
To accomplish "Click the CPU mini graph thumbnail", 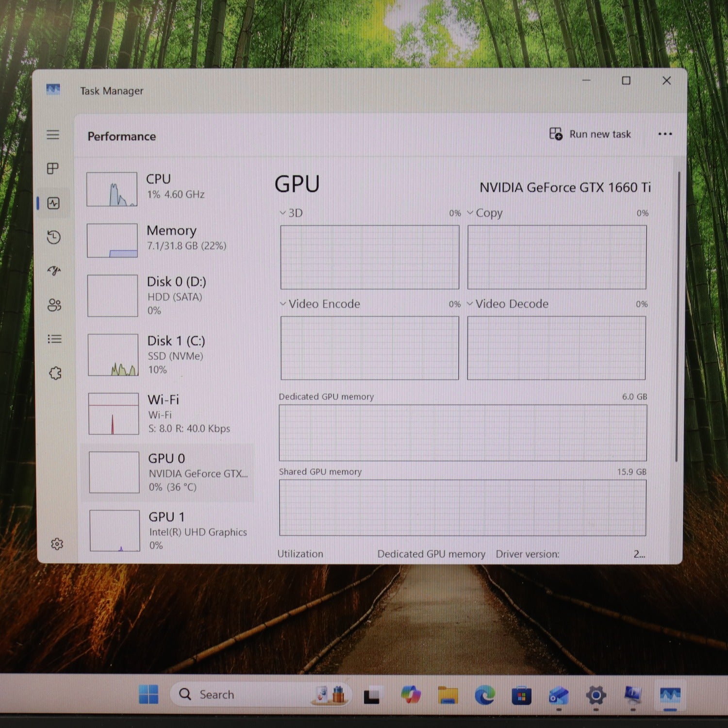I will point(112,189).
